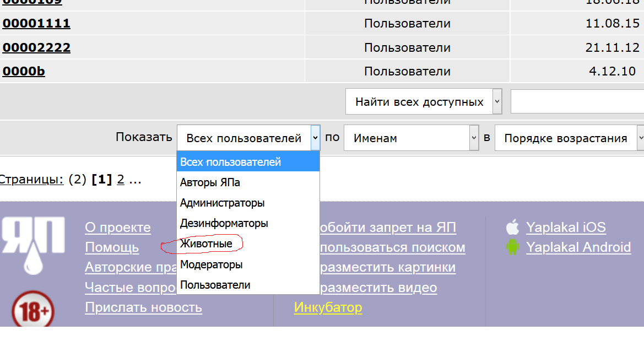Choose 'Животные' in the dropdown list
The height and width of the screenshot is (357, 644).
click(x=248, y=244)
